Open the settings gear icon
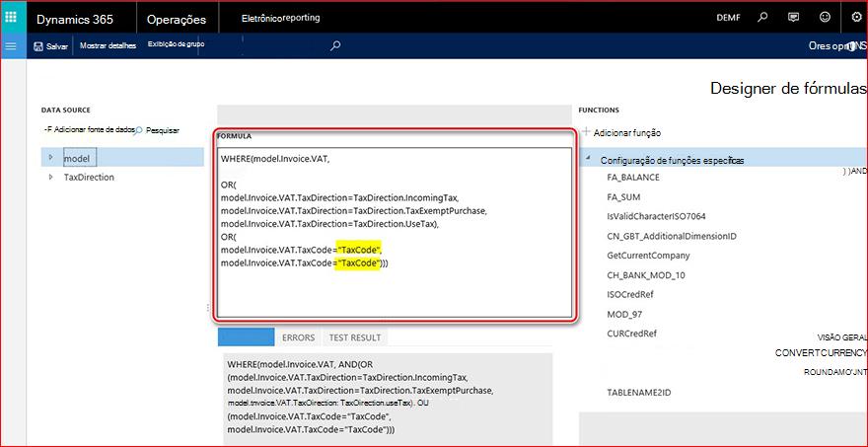The width and height of the screenshot is (868, 447). point(856,17)
